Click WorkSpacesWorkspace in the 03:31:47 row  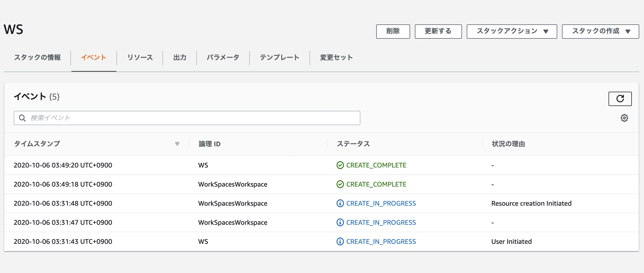(x=233, y=222)
